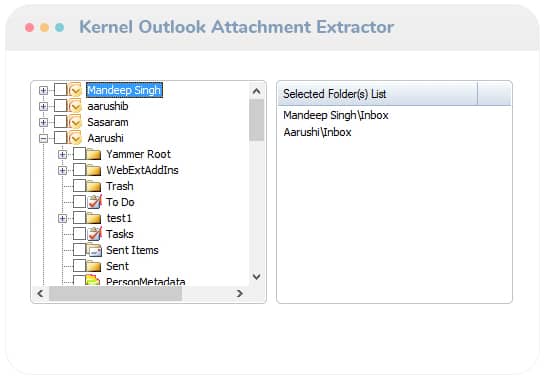Click the vertical scrollbar thumb
The image size is (545, 380).
coord(257,120)
